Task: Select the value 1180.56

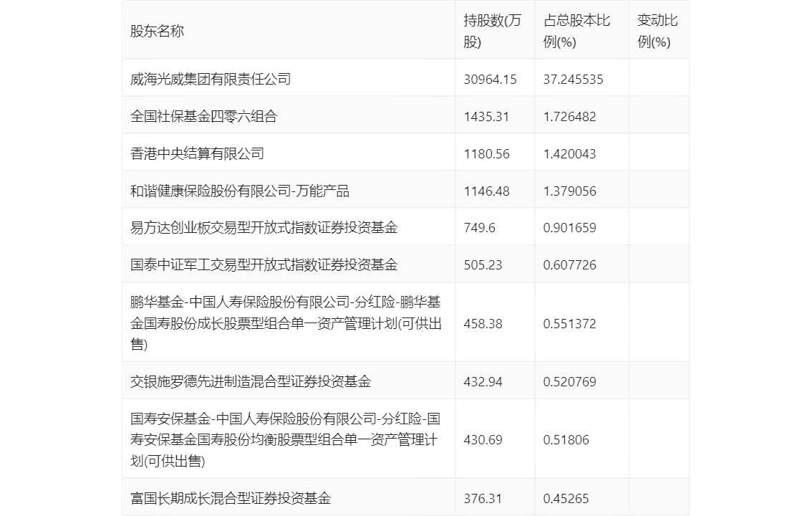Action: 487,154
